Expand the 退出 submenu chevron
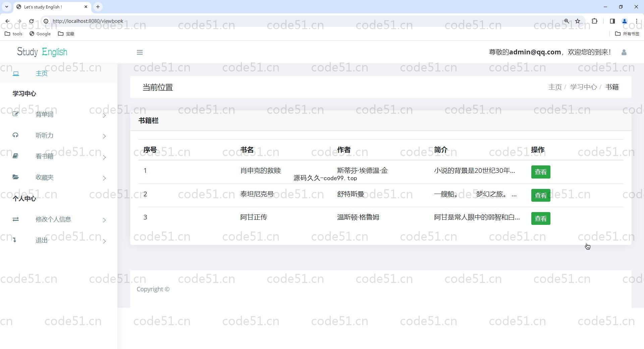This screenshot has height=349, width=644. [x=104, y=241]
